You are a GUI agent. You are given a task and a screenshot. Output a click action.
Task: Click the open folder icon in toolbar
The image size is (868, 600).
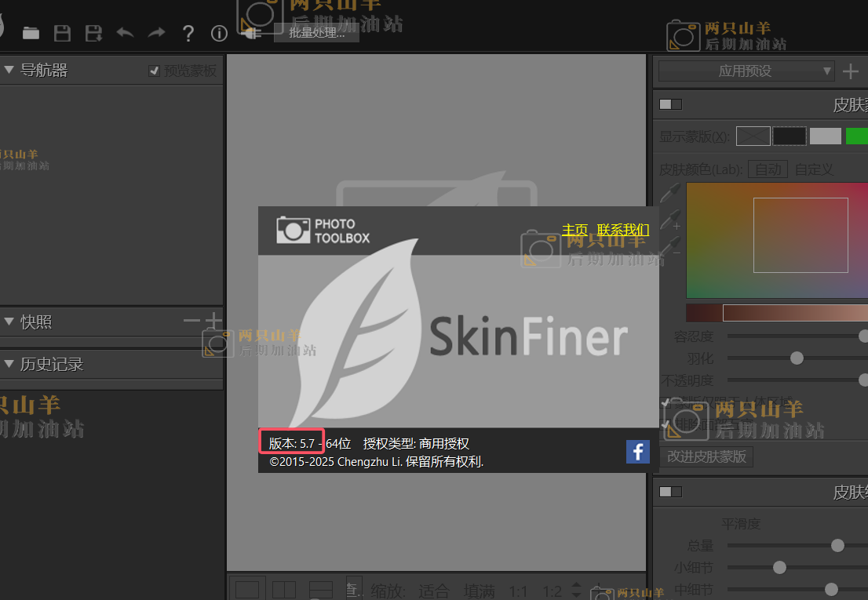[x=31, y=33]
